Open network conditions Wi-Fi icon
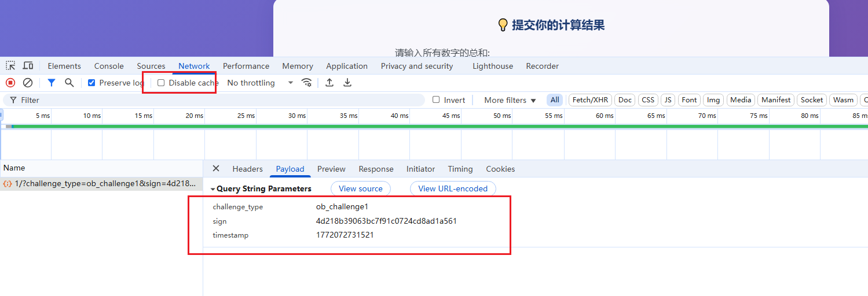 (x=307, y=83)
